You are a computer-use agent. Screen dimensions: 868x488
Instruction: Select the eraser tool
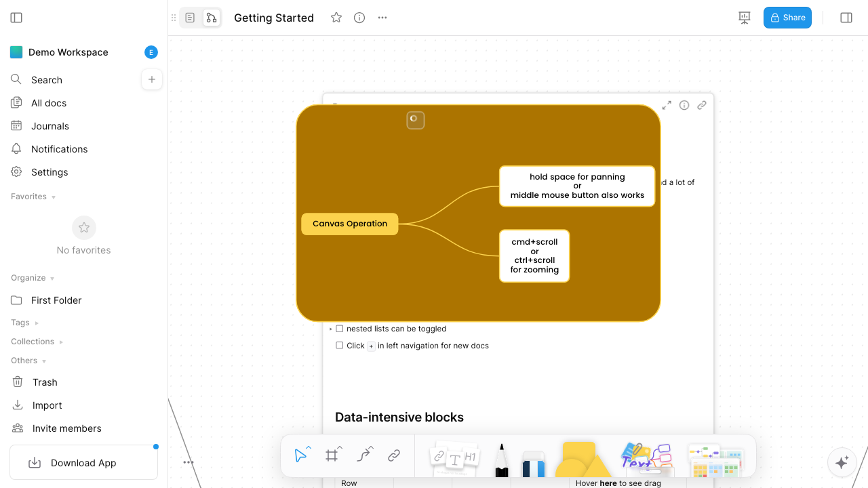534,464
